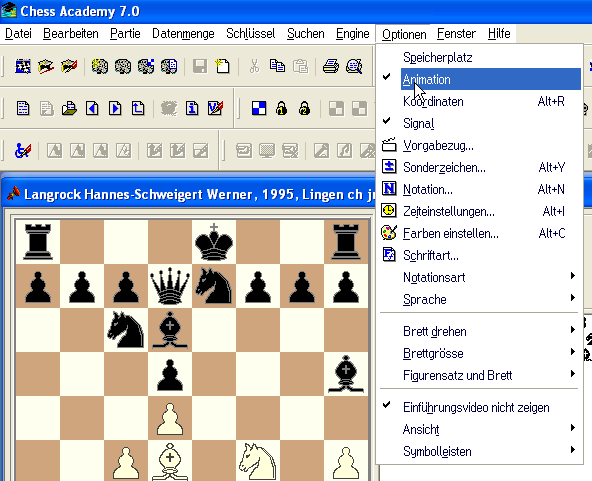592x481 pixels.
Task: Click the grayed floppy disk save icon
Action: [200, 66]
